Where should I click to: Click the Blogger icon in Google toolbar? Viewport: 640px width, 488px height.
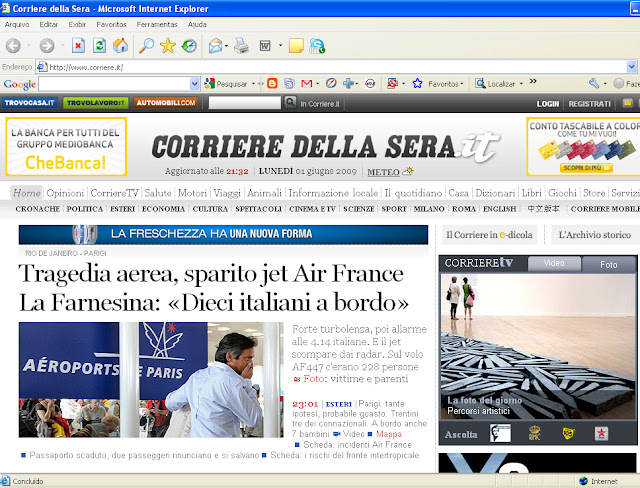[x=272, y=83]
